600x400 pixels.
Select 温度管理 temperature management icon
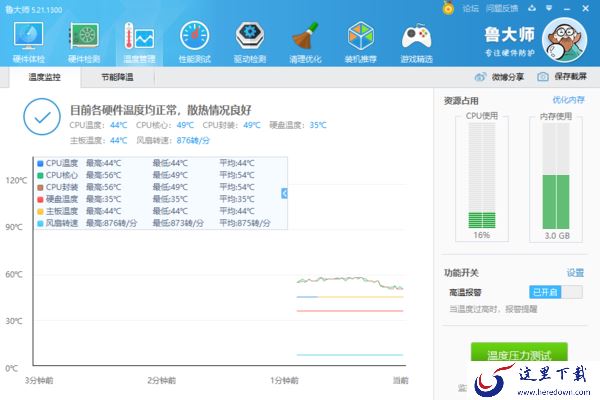click(x=139, y=42)
